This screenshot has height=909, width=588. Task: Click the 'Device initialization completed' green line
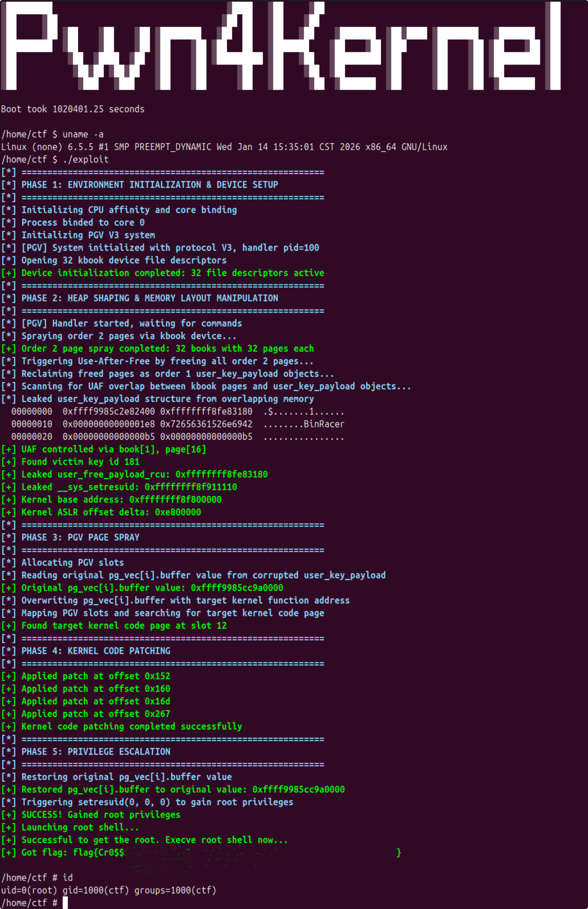(x=173, y=273)
